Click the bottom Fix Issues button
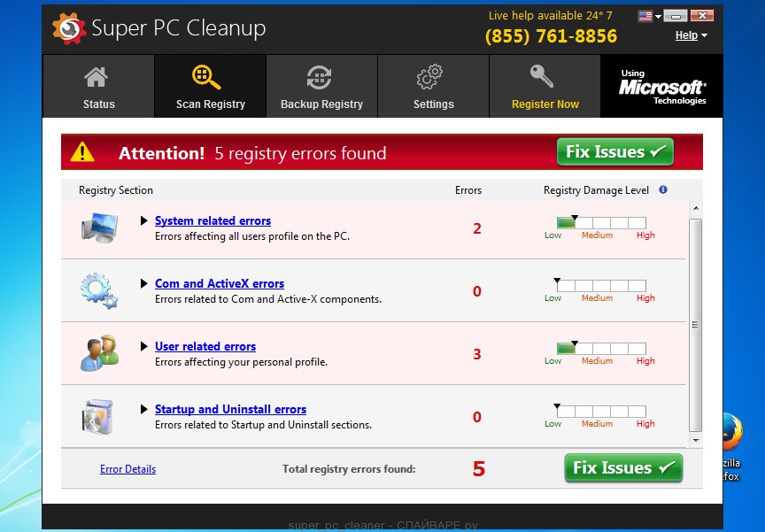 pos(623,467)
